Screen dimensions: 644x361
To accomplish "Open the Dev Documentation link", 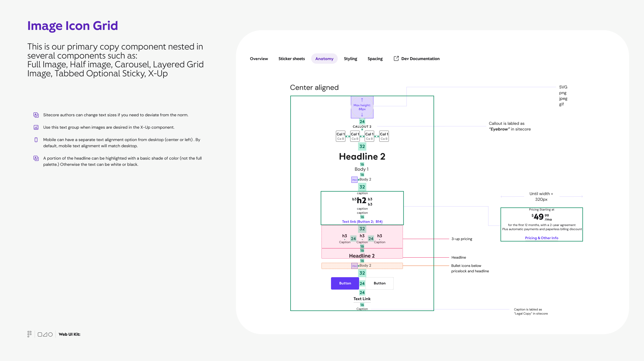I will click(x=420, y=59).
